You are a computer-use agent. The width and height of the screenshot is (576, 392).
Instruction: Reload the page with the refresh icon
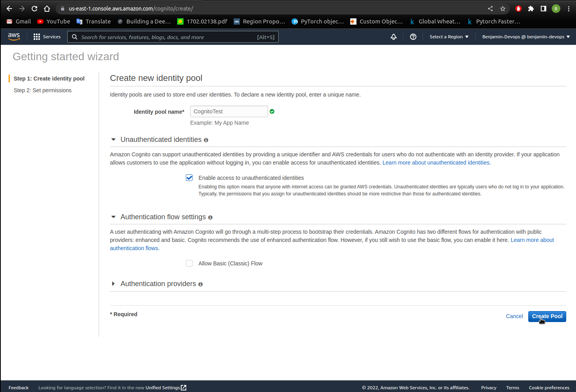[34, 9]
